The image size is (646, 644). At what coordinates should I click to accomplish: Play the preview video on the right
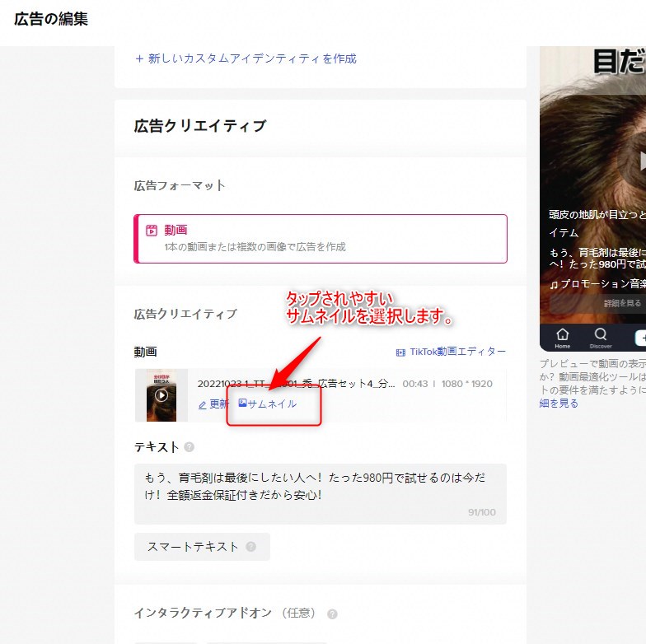638,161
